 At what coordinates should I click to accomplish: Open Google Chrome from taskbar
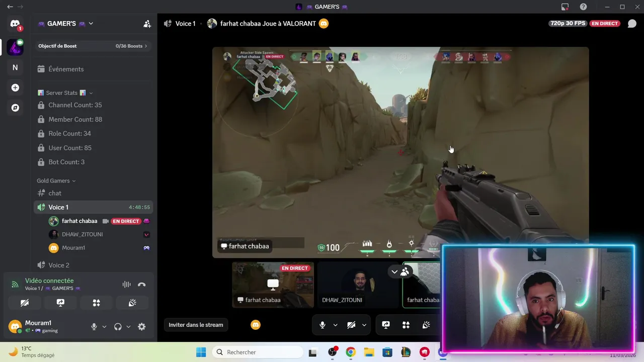coord(351,352)
